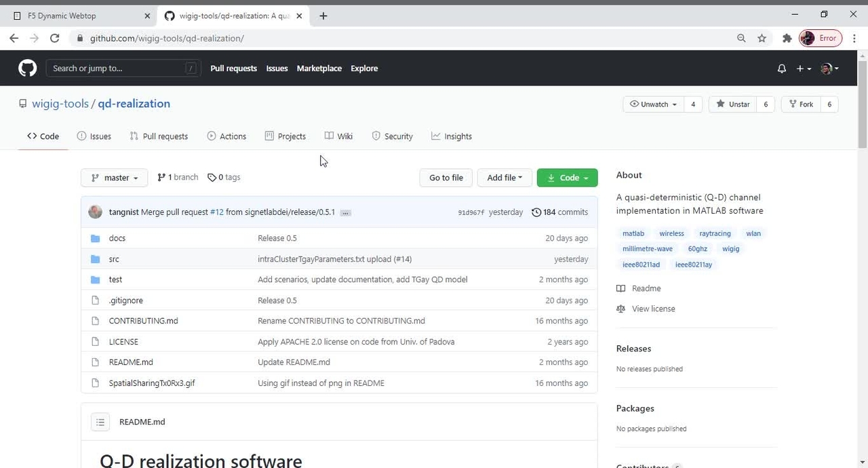Open the qd-realization repository link
Viewport: 868px width, 468px height.
coord(134,104)
